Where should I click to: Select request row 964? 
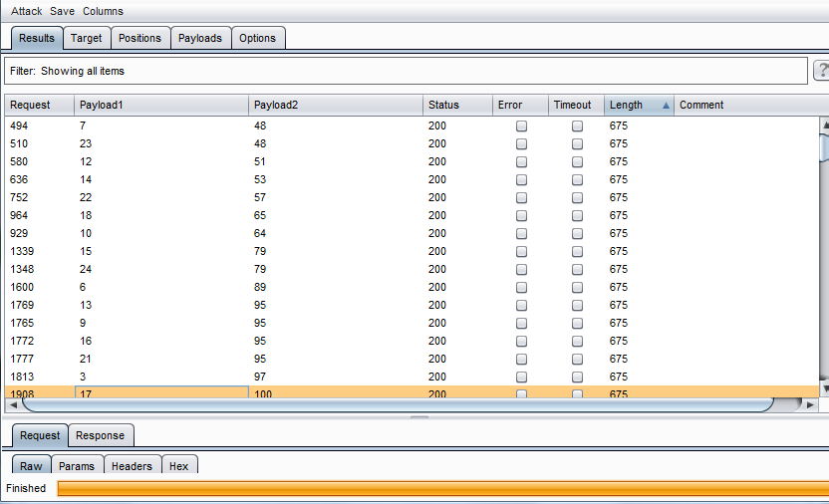click(x=412, y=215)
